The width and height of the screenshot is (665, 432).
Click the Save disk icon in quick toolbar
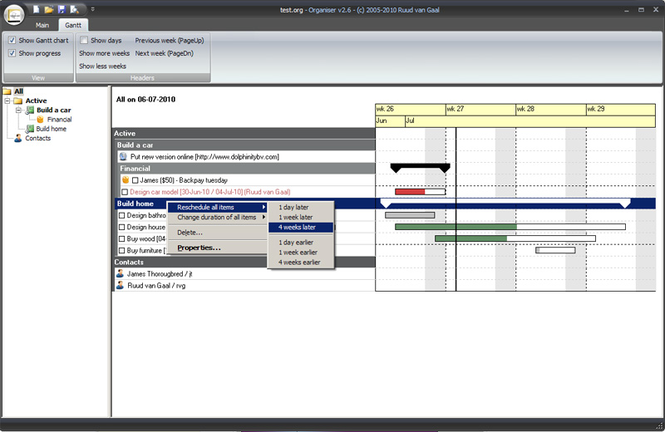[62, 8]
